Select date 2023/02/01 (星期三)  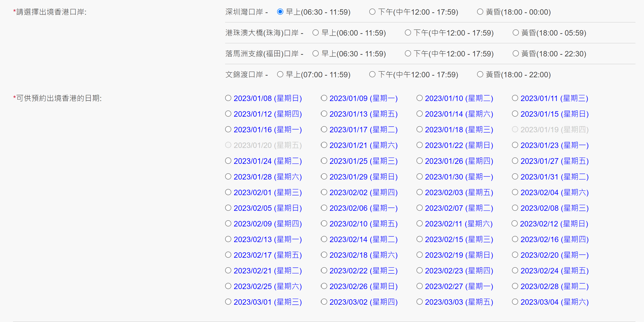228,192
